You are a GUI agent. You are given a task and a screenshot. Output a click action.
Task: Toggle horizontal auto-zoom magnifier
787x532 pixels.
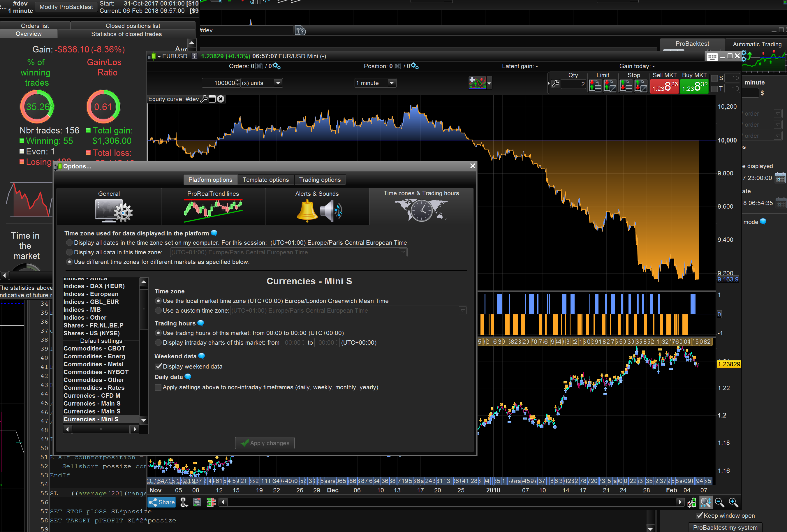click(x=706, y=502)
